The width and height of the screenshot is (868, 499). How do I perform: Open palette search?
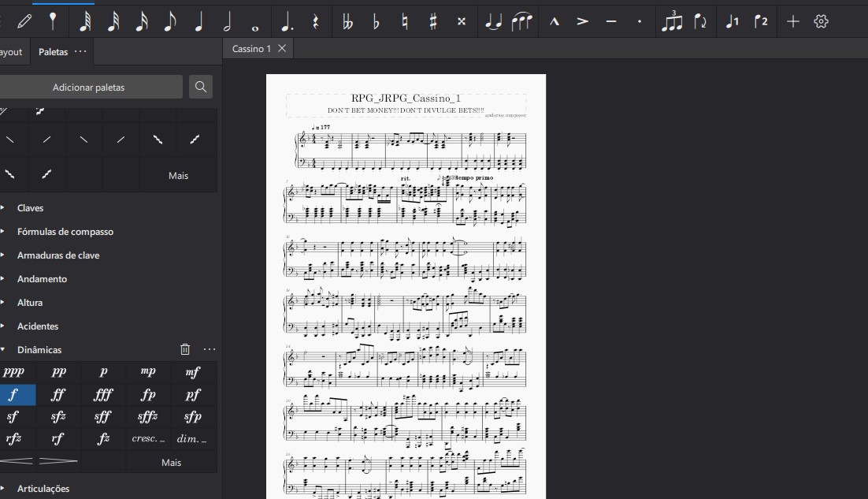(x=201, y=87)
